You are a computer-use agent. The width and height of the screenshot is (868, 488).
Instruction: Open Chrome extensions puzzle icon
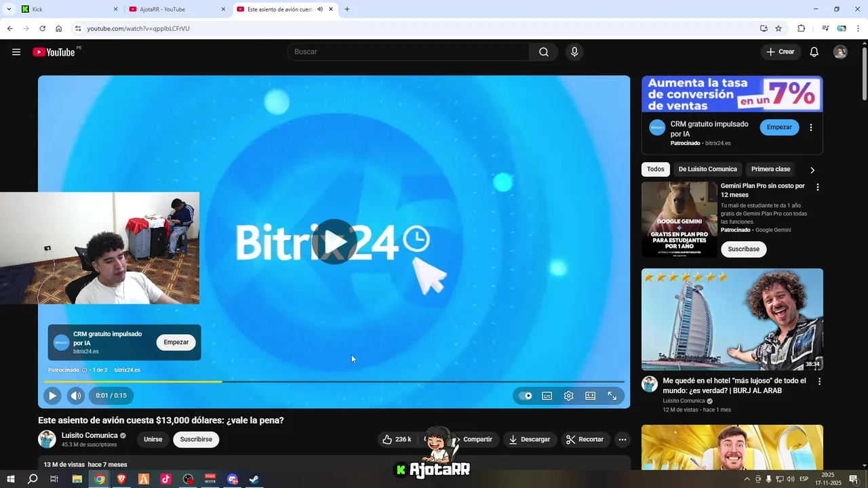(x=801, y=28)
